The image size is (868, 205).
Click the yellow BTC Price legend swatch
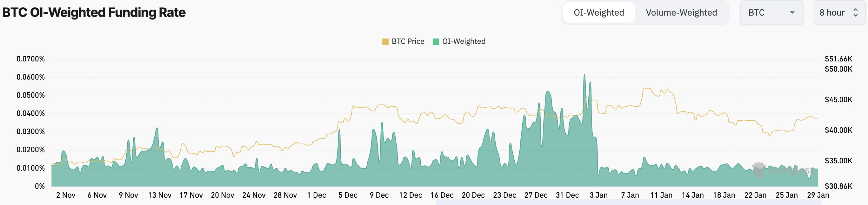tap(385, 41)
